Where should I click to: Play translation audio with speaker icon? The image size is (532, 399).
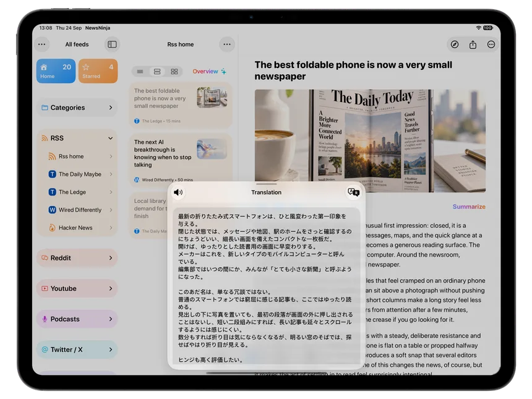point(178,192)
